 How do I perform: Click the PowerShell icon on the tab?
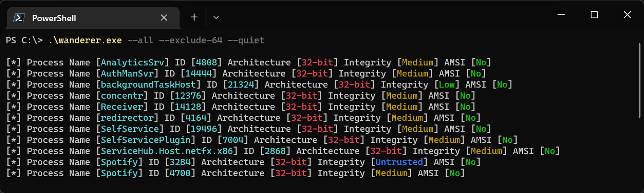(19, 18)
